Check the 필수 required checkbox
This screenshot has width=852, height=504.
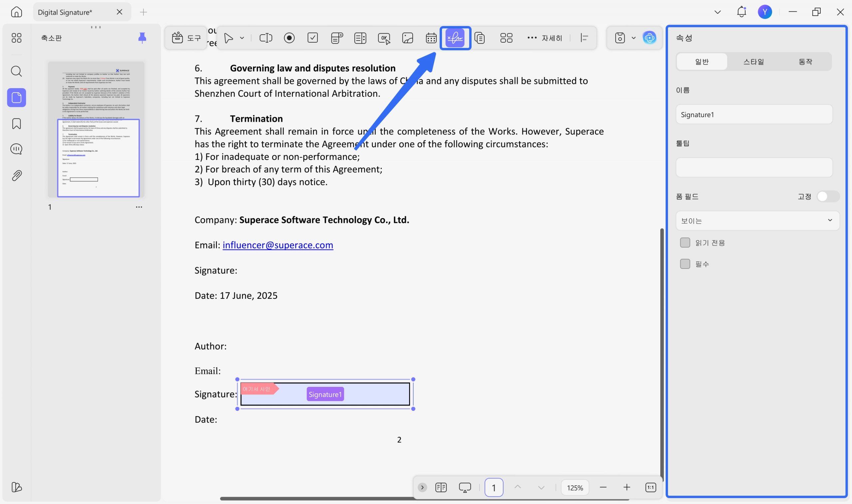click(x=685, y=263)
